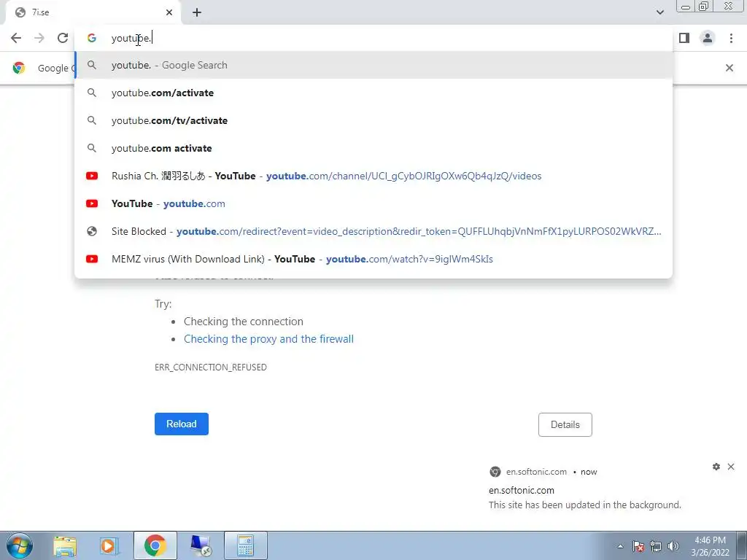
Task: Close the en.softonic.com notification
Action: [x=731, y=467]
